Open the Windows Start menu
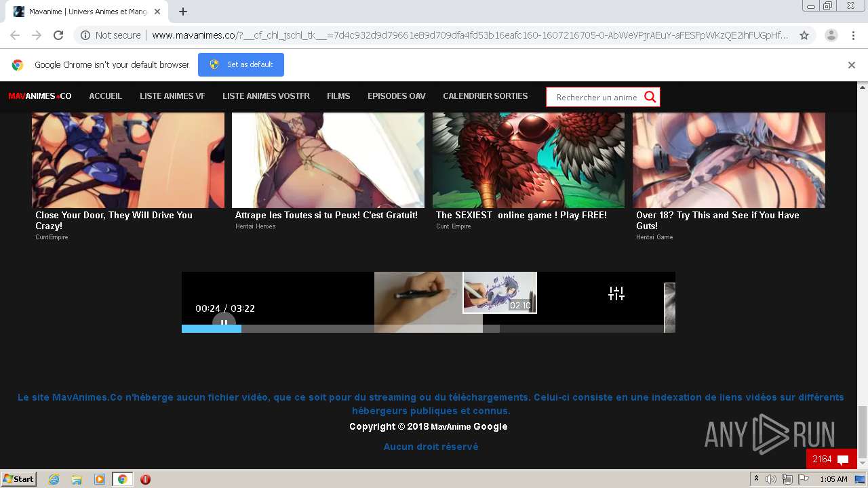The width and height of the screenshot is (868, 488). 19,479
